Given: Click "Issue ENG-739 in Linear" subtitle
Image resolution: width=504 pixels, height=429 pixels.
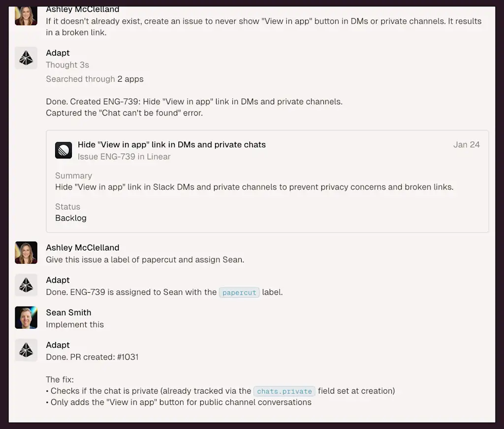Looking at the screenshot, I should click(124, 156).
